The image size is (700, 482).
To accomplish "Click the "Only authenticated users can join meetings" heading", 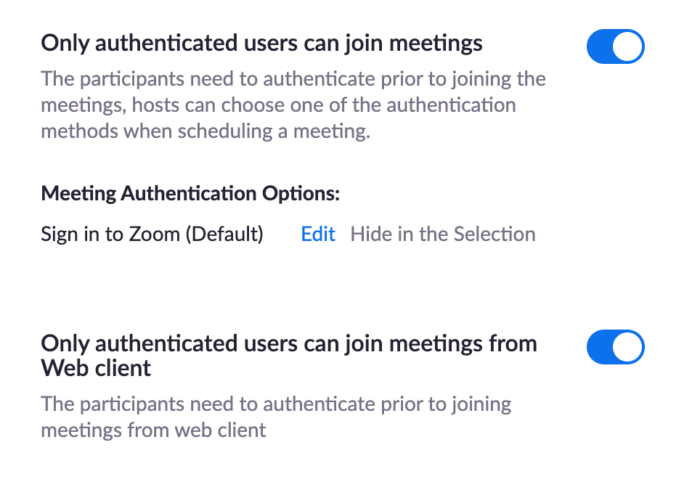I will [262, 44].
